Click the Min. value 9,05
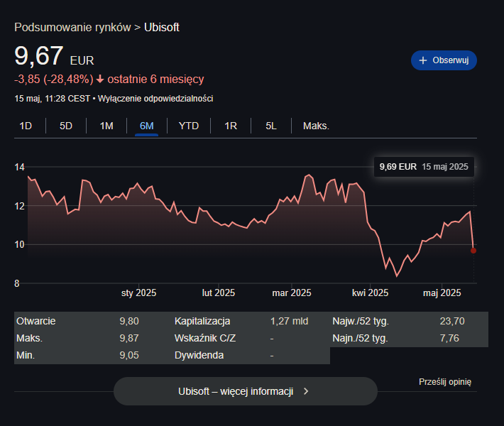Viewport: 504px width, 426px height. 129,355
